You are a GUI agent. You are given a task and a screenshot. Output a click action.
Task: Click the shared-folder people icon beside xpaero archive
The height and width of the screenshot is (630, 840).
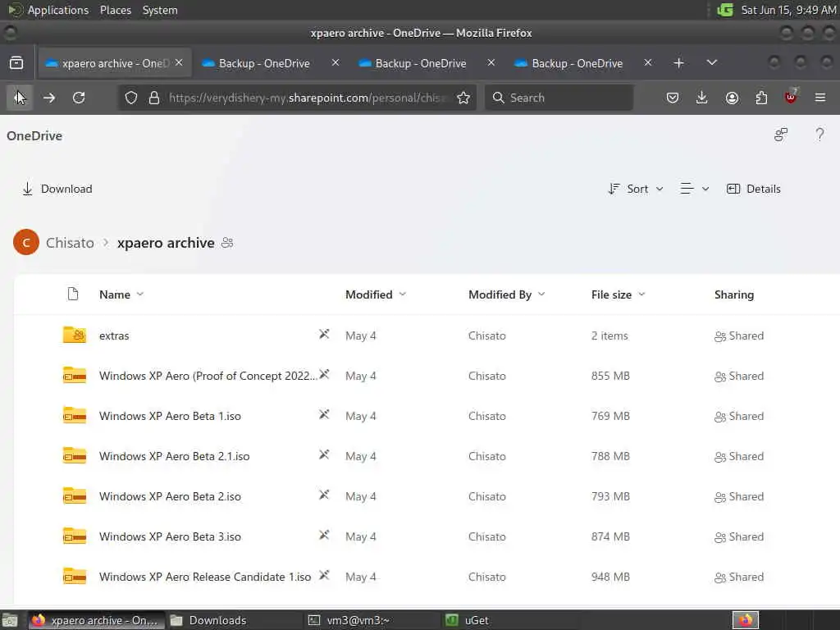227,243
